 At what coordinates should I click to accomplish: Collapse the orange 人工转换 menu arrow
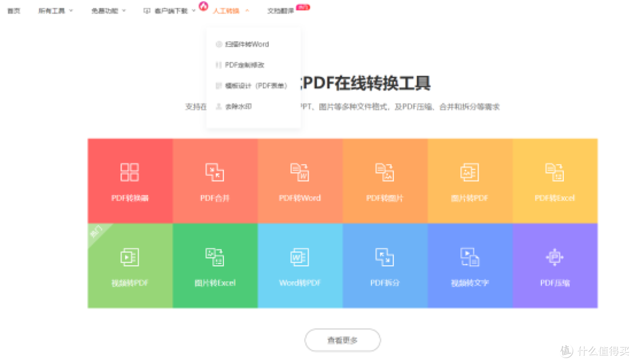(247, 11)
